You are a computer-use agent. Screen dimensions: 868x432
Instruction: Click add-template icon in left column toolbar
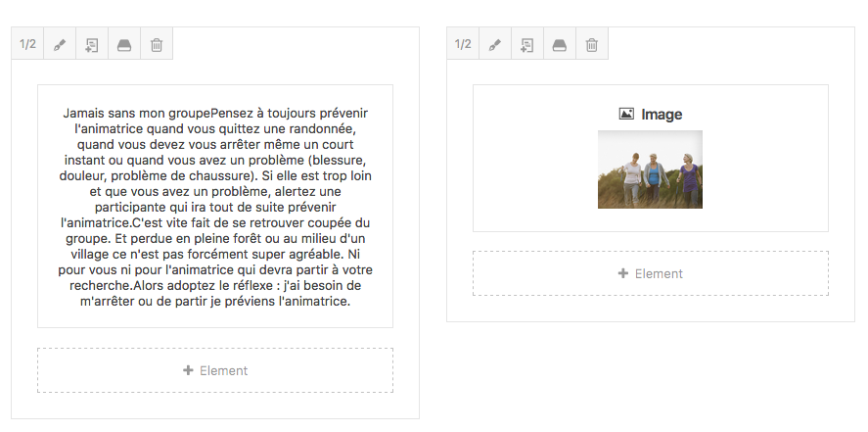(x=92, y=45)
